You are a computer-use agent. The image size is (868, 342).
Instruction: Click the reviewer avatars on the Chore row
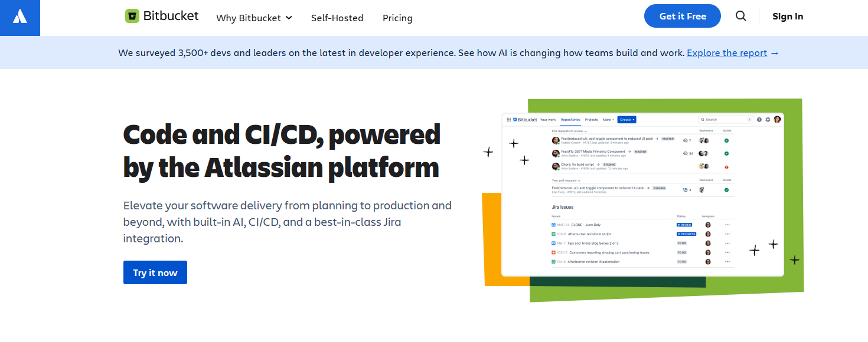(x=703, y=166)
